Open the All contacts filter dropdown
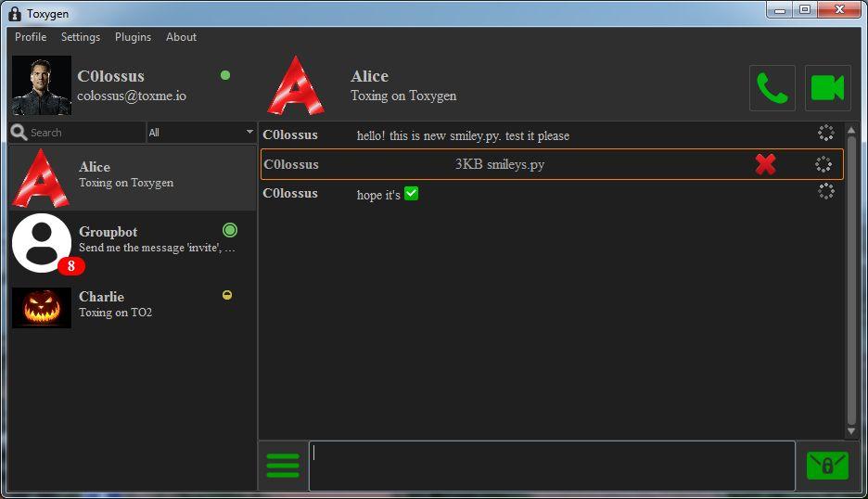The width and height of the screenshot is (868, 499). coord(201,133)
